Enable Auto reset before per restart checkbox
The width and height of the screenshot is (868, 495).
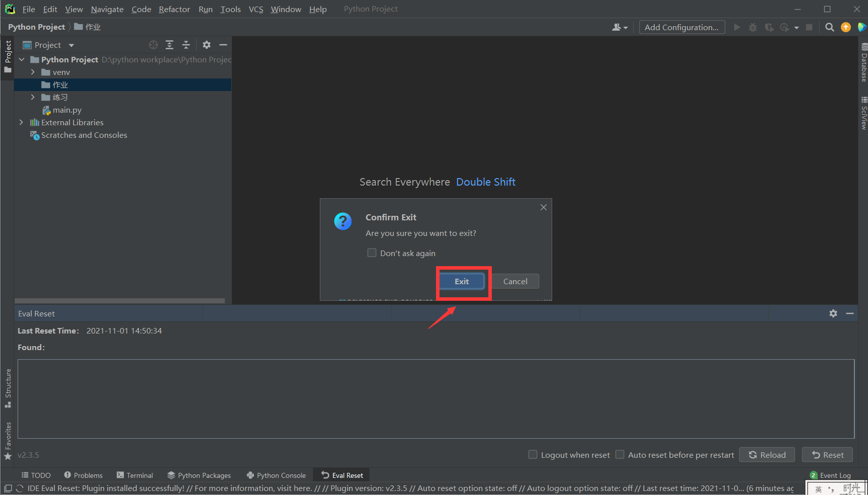coord(620,454)
